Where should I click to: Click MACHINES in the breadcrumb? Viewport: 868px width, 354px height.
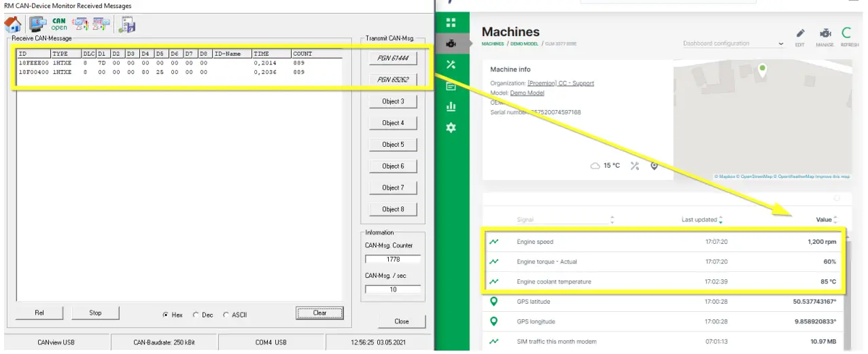[x=492, y=43]
